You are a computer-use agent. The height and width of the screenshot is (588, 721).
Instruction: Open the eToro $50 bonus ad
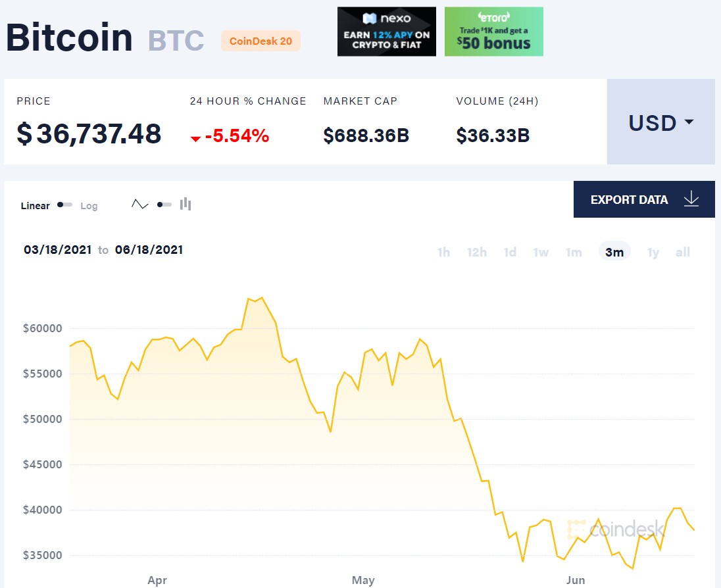point(494,32)
